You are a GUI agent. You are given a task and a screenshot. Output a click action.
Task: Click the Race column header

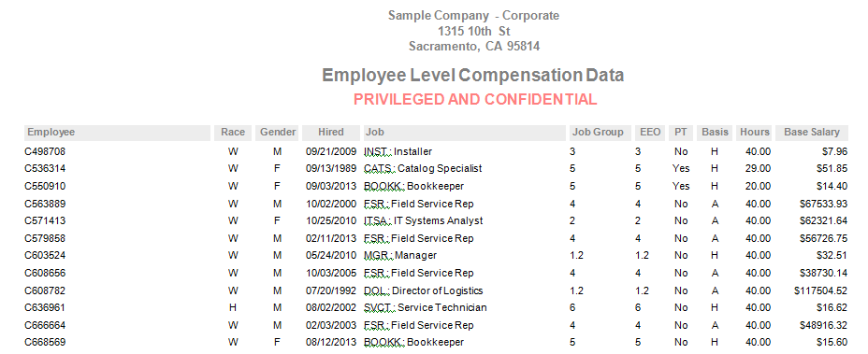tap(233, 133)
